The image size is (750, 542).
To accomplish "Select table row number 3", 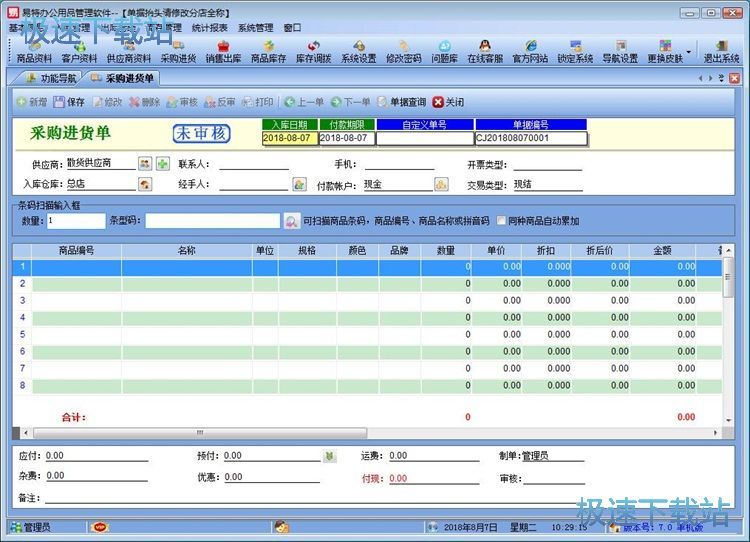I will [367, 300].
